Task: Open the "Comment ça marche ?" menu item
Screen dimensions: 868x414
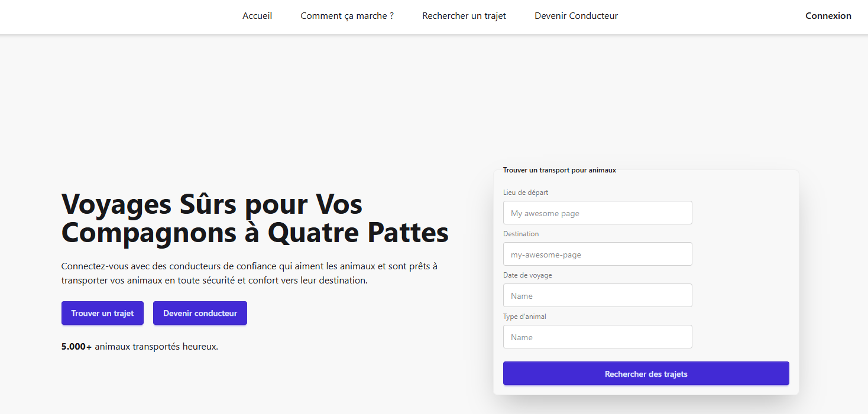Action: 347,16
